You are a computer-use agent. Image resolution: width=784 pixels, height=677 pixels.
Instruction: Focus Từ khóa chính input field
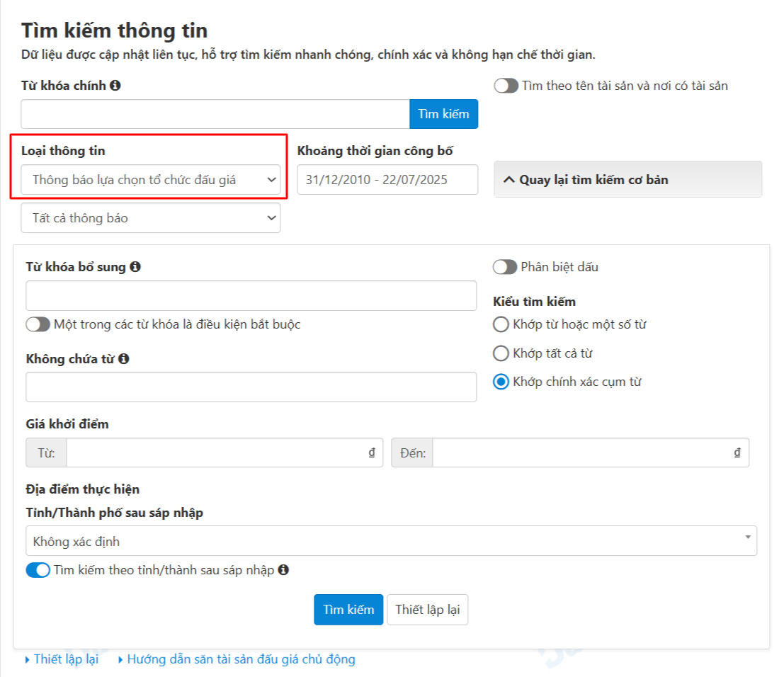[215, 114]
